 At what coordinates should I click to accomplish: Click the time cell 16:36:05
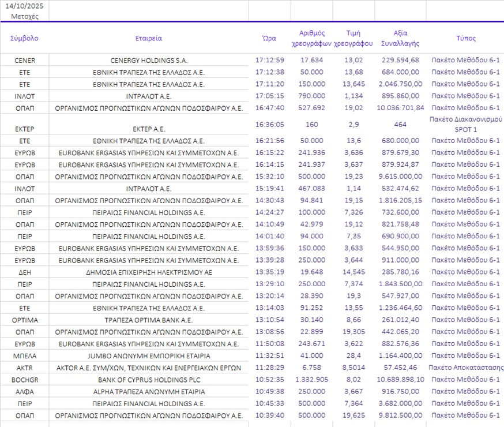269,124
